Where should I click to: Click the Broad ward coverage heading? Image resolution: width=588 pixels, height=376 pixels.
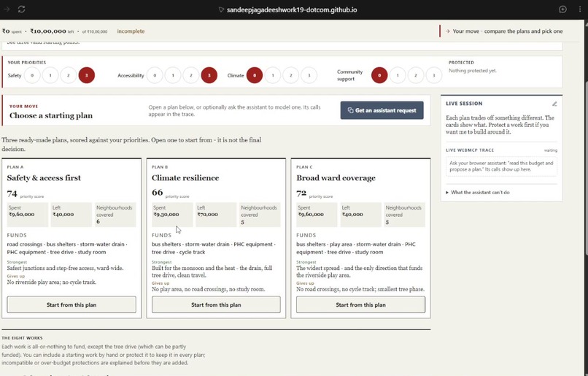tap(336, 178)
